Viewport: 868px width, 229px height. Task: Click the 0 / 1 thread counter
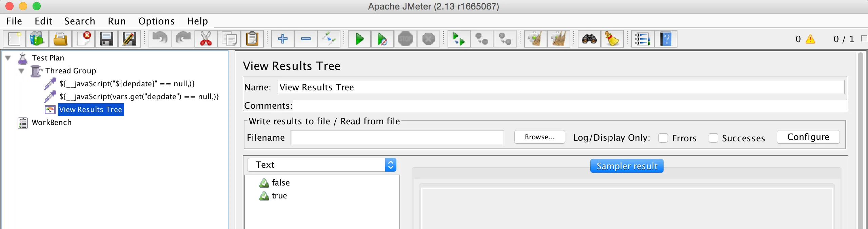click(x=844, y=39)
